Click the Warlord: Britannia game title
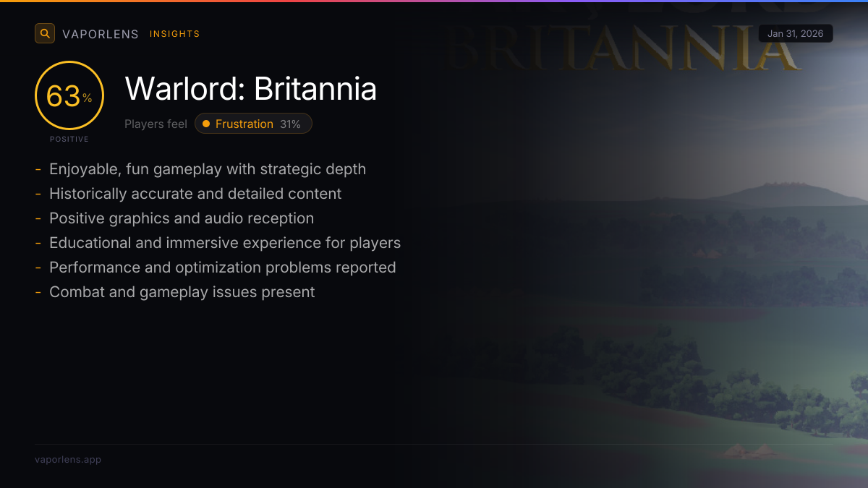The image size is (868, 488). click(250, 89)
